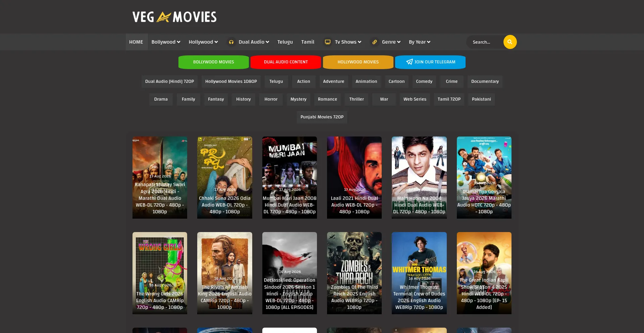Click the VegaMovies site logo

174,17
